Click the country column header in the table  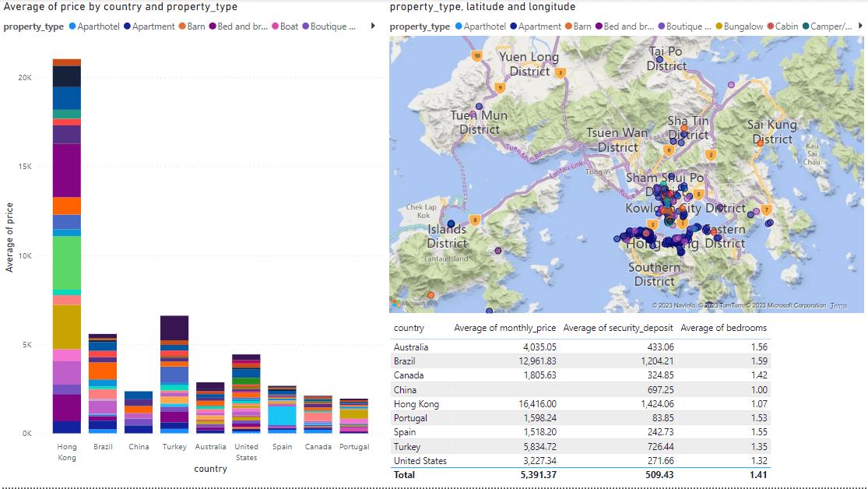tap(409, 328)
